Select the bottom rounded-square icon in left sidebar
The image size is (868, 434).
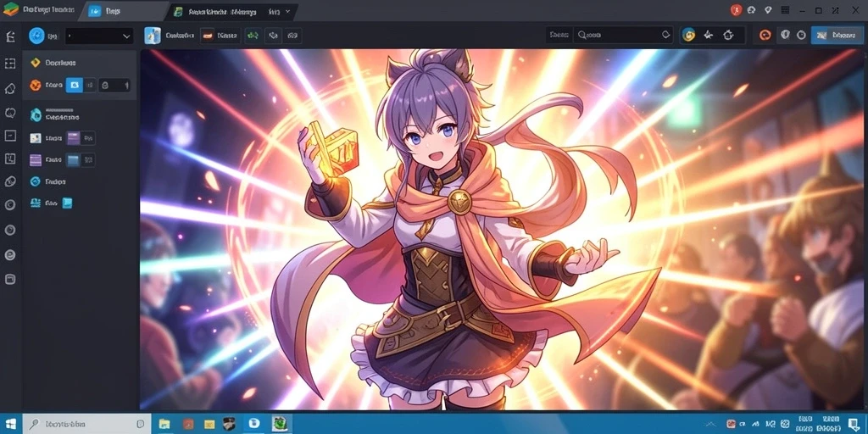coord(10,279)
